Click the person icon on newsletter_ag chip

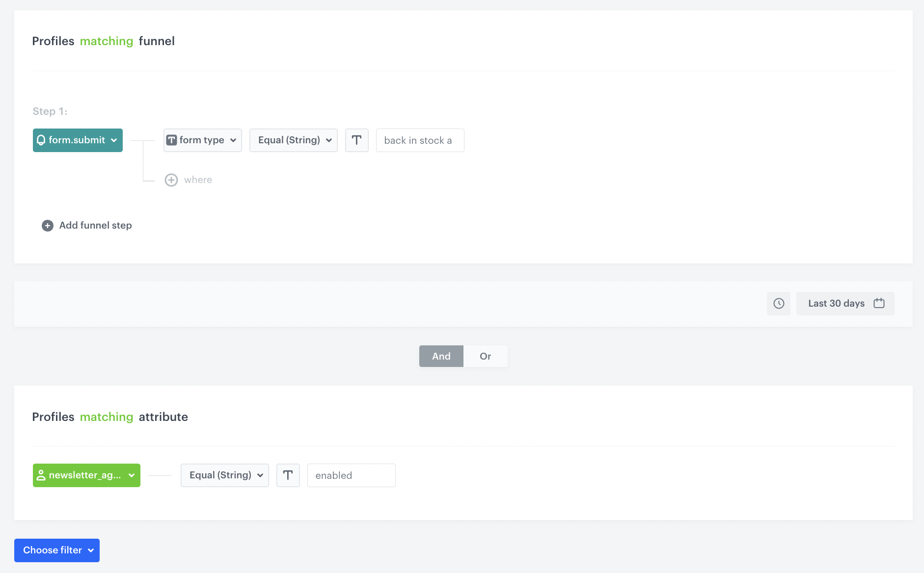pyautogui.click(x=42, y=475)
